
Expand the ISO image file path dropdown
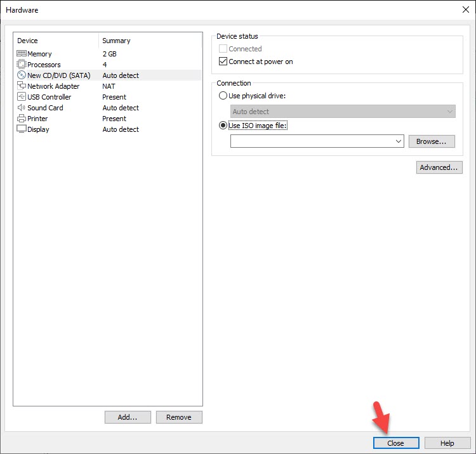pos(399,141)
